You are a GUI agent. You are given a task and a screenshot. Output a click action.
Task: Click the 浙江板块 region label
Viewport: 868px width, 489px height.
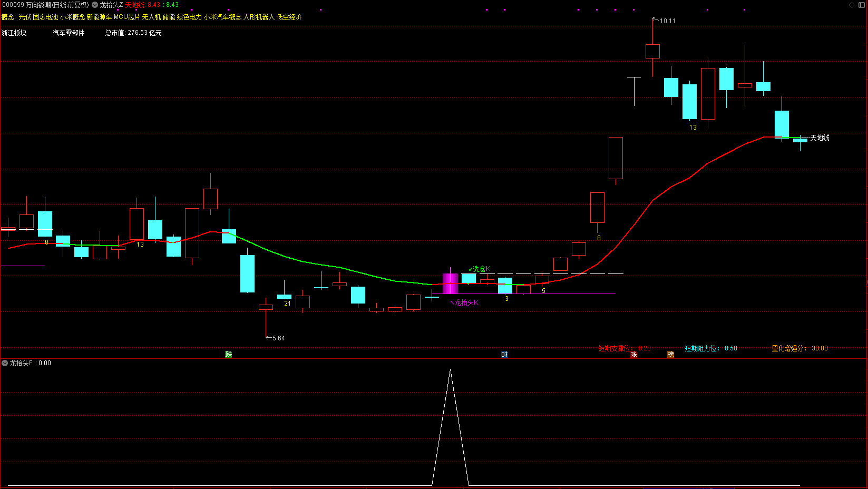[14, 33]
